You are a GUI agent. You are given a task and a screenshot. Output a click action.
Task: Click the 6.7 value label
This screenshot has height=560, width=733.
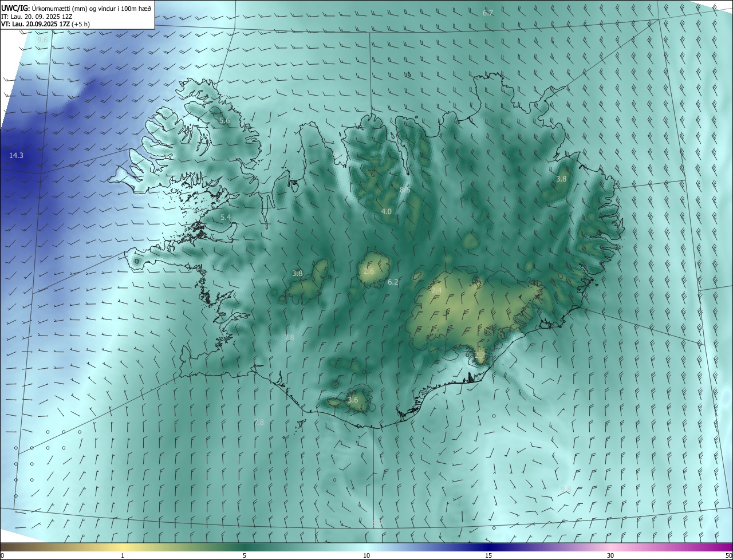[x=487, y=13]
